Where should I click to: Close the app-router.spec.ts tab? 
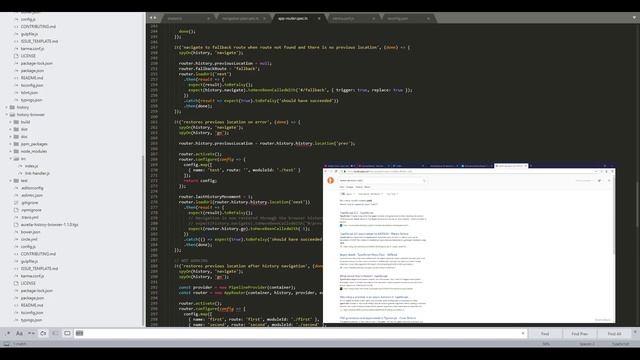tap(319, 18)
